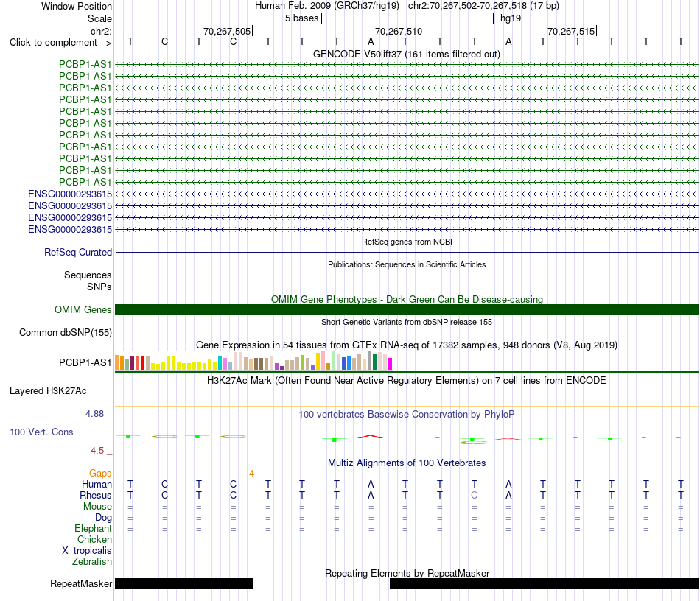This screenshot has width=700, height=601.
Task: Click the longer right RepeatMasker black block
Action: [x=545, y=583]
